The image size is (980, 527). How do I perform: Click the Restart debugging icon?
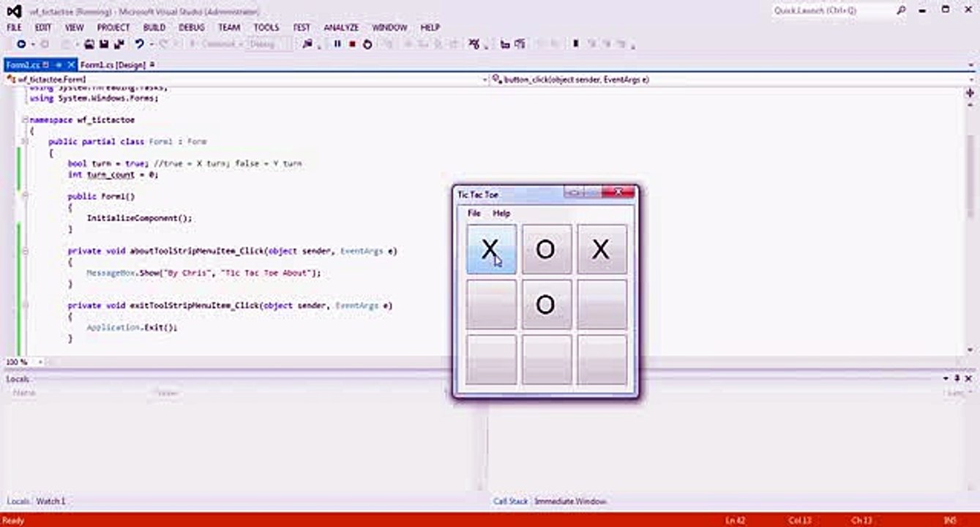pyautogui.click(x=367, y=44)
